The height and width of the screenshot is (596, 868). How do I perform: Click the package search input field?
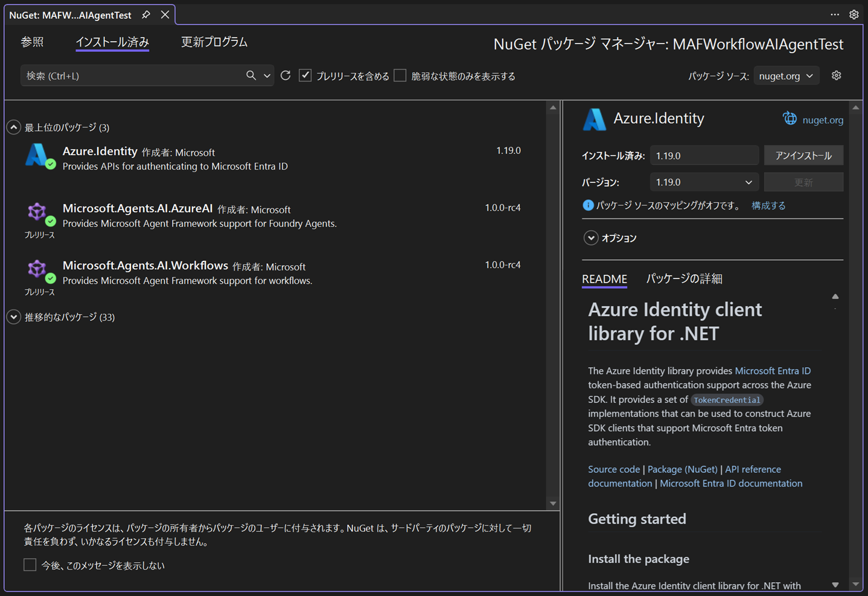click(x=133, y=76)
